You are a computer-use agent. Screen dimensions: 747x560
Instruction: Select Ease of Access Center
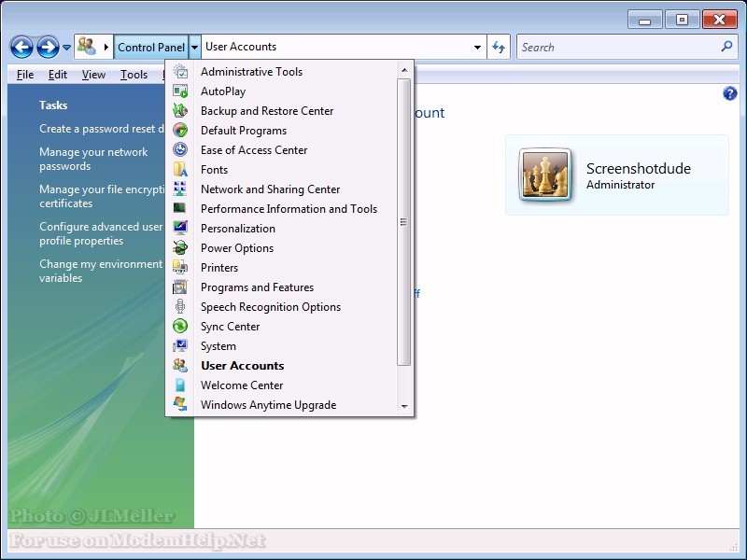click(x=254, y=150)
